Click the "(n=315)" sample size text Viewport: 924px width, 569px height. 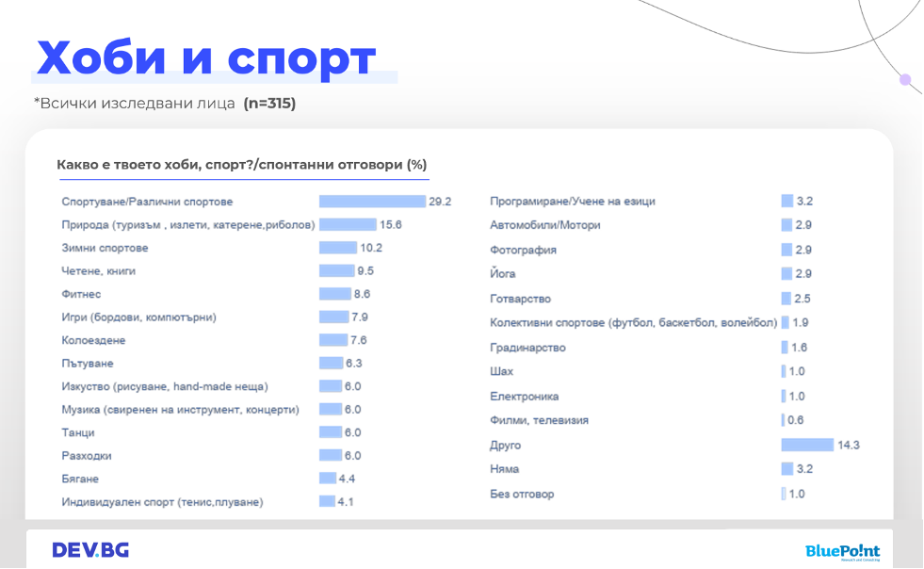(269, 104)
